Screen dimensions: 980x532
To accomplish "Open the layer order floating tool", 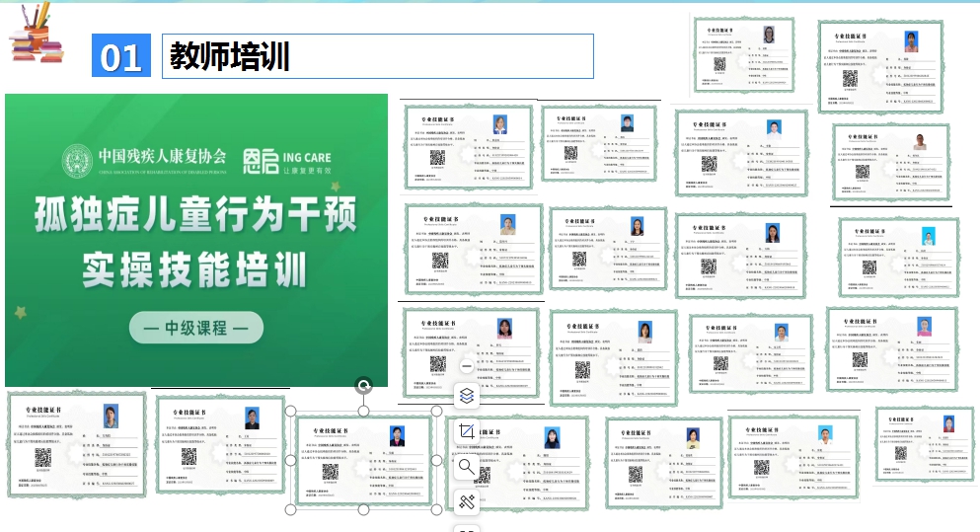I will pyautogui.click(x=466, y=395).
